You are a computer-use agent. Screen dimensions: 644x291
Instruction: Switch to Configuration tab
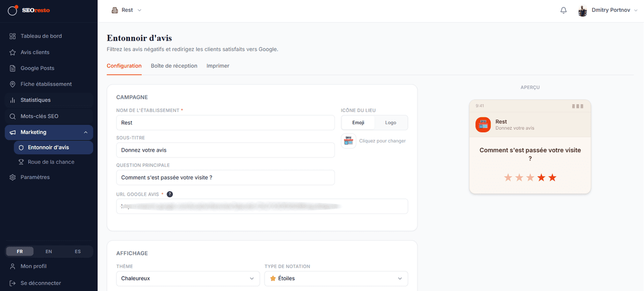pos(124,66)
